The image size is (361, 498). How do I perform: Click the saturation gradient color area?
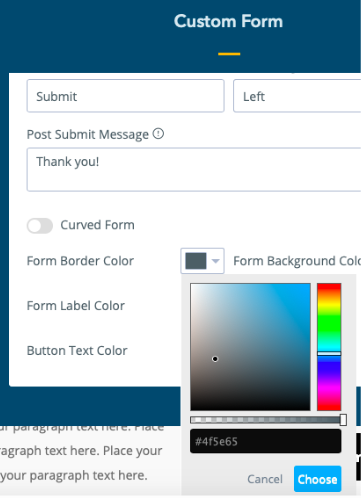point(250,347)
